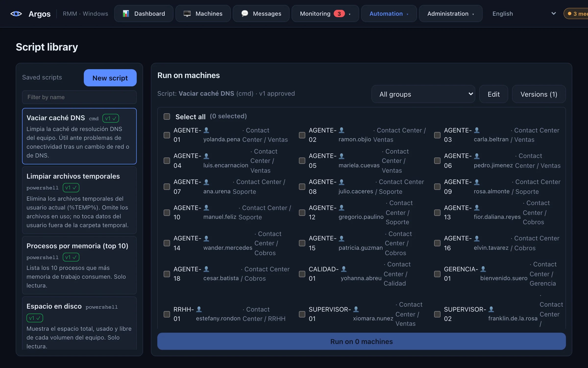Image resolution: width=588 pixels, height=368 pixels.
Task: Click user icon next to CALIDAD-01
Action: point(344,269)
